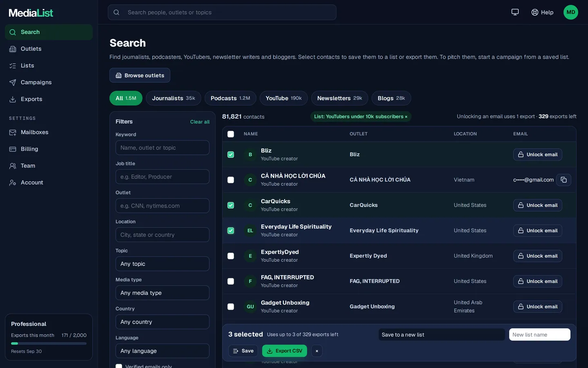Open the Any media type dropdown
The image size is (588, 368).
[163, 293]
